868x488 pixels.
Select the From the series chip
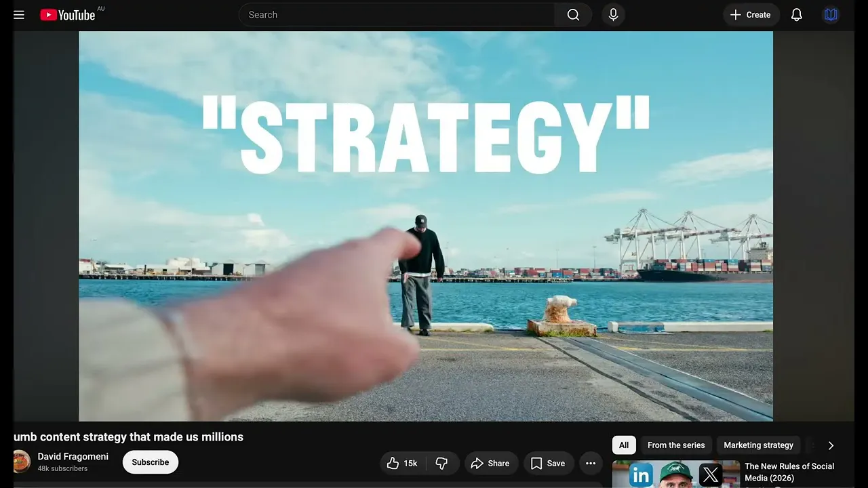click(676, 445)
